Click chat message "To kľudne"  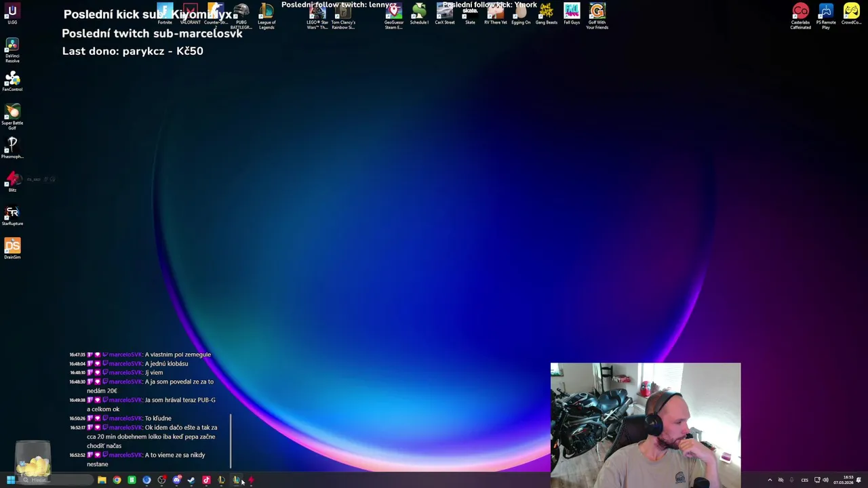point(158,419)
